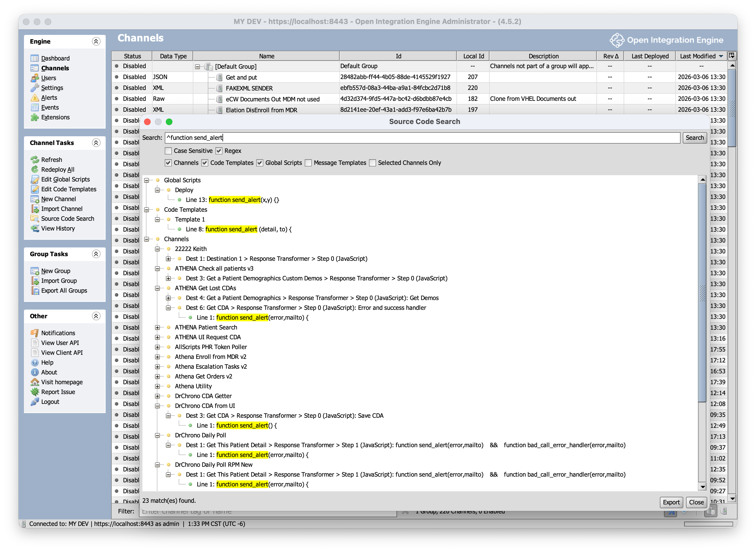The width and height of the screenshot is (756, 551).
Task: Collapse the Global Scripts search results node
Action: [x=147, y=180]
